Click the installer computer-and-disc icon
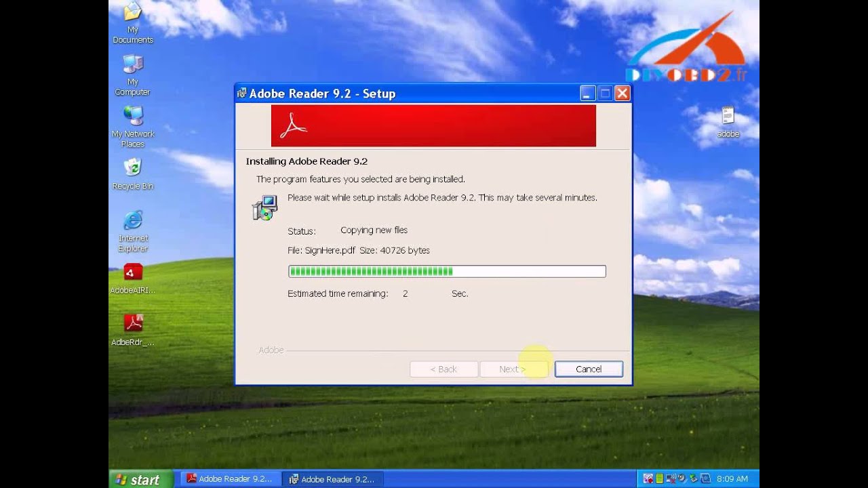Viewport: 868px width, 488px height. [x=265, y=207]
